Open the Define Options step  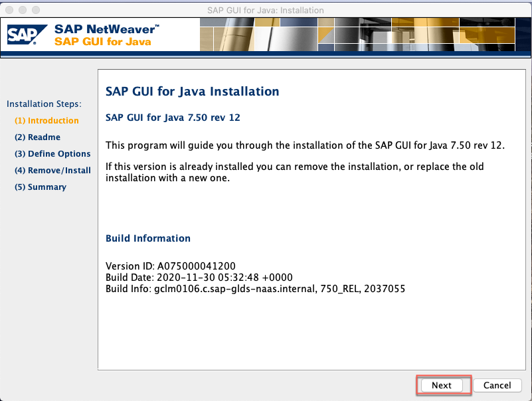click(52, 153)
